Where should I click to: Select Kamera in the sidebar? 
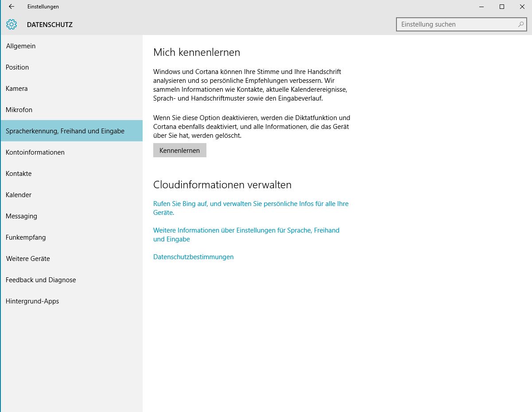pyautogui.click(x=71, y=89)
